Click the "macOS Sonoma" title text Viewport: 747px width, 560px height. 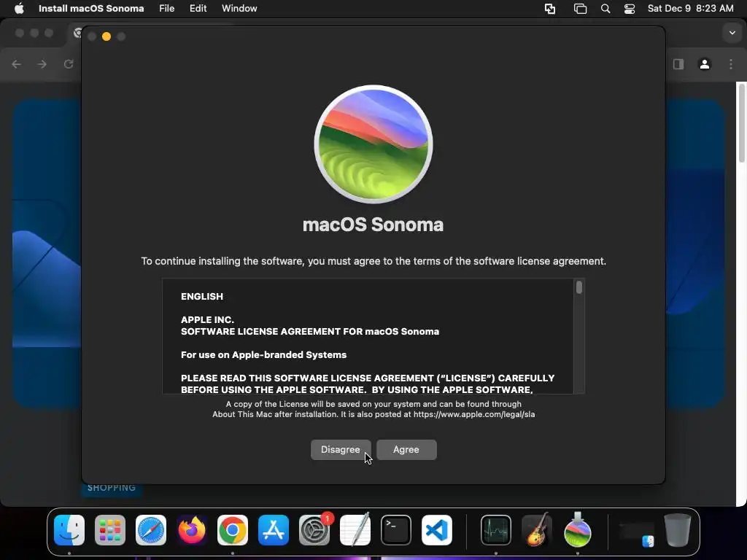pos(373,225)
